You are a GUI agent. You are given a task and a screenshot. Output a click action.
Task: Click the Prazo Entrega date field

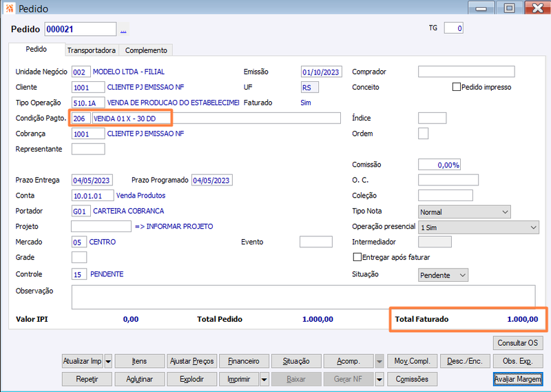[x=92, y=180]
